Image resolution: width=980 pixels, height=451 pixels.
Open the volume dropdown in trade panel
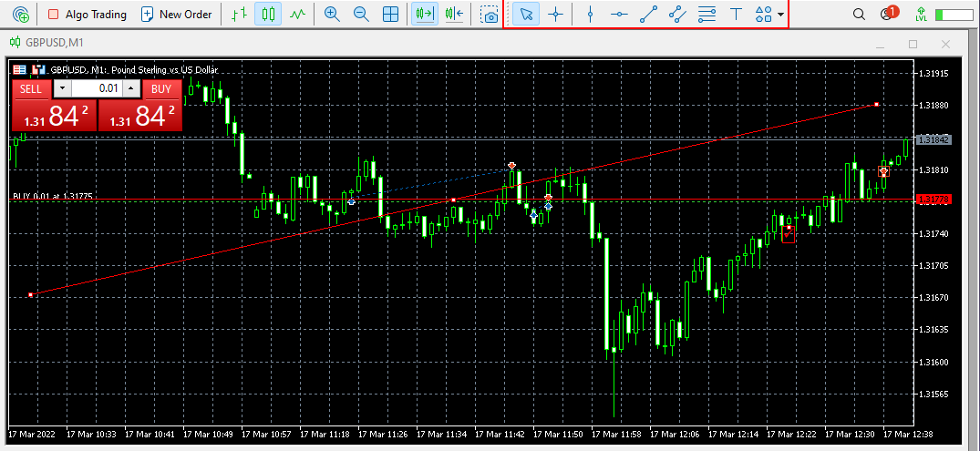[x=61, y=88]
